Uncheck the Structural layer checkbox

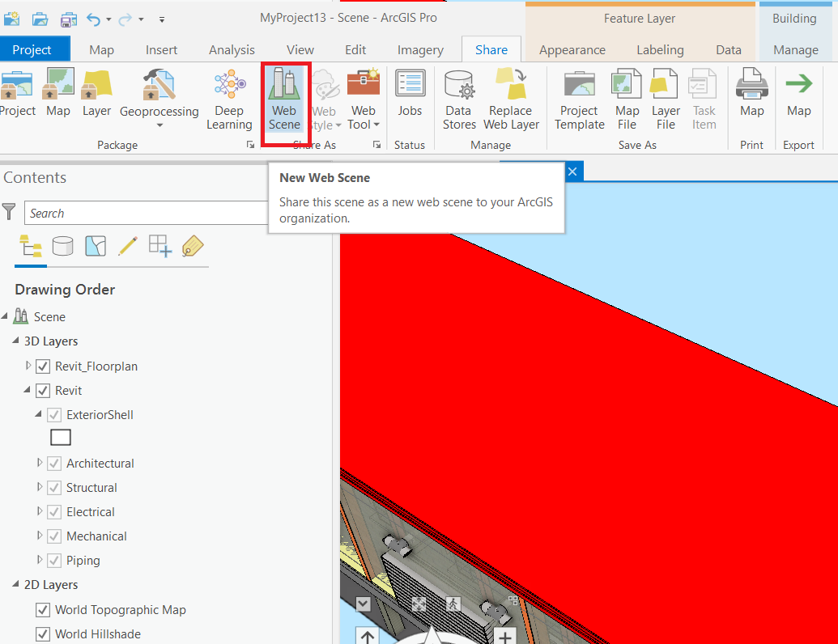pos(53,487)
